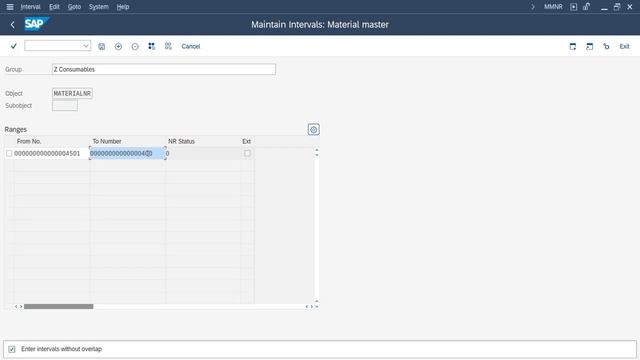Click the Ext column header
Image resolution: width=640 pixels, height=360 pixels.
coord(247,141)
